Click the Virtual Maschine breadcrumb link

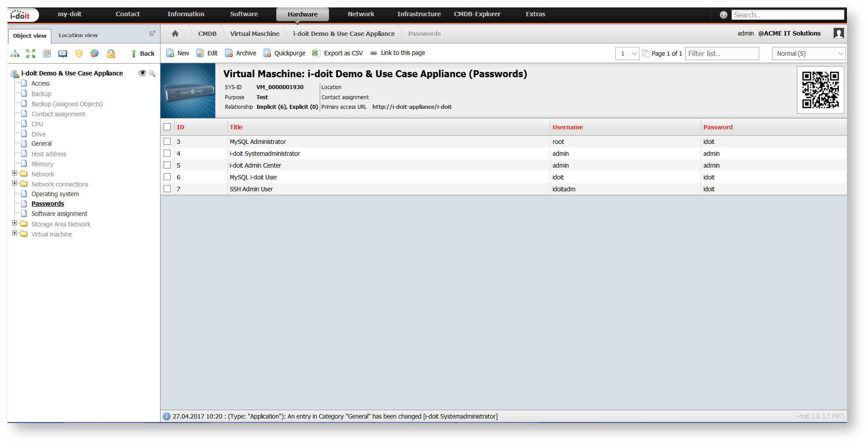tap(255, 34)
